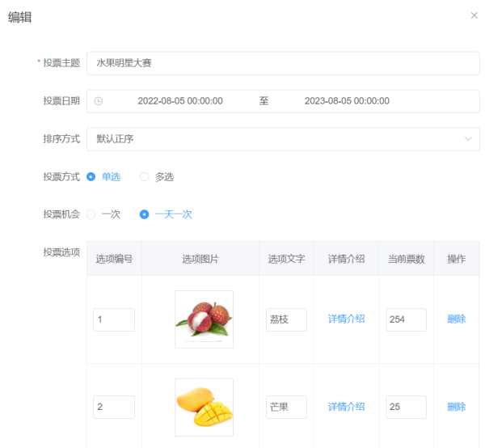485x448 pixels.
Task: Click the 至 separator in date range
Action: 264,101
